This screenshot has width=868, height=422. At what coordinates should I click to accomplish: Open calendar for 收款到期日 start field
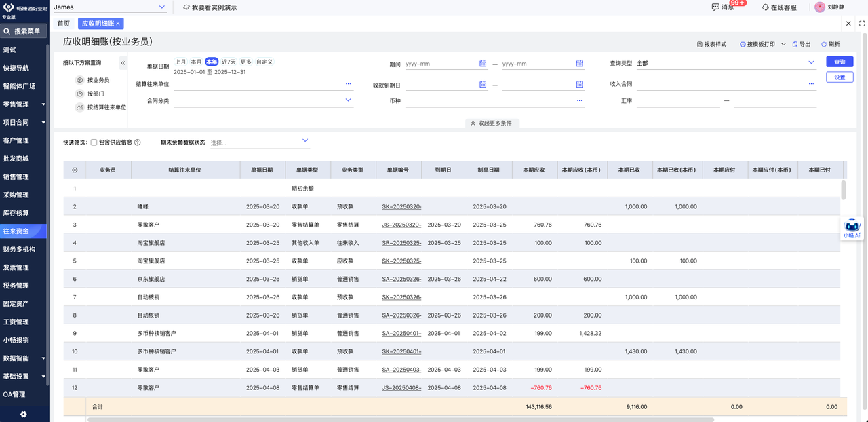tap(483, 85)
